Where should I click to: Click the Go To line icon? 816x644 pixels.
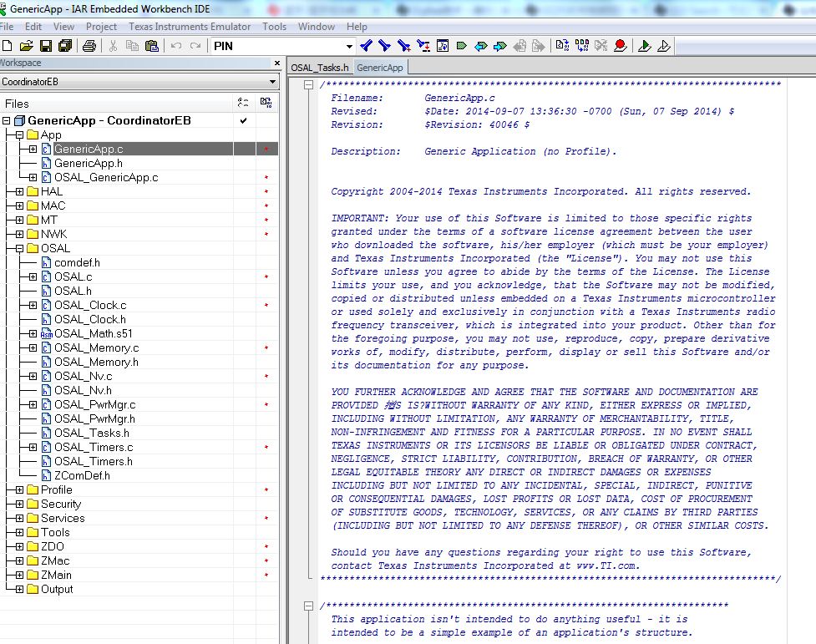click(443, 46)
